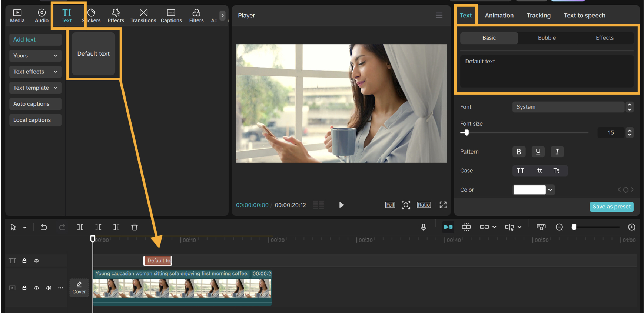Click the Filters icon
Screen dimensions: 644x313
196,16
